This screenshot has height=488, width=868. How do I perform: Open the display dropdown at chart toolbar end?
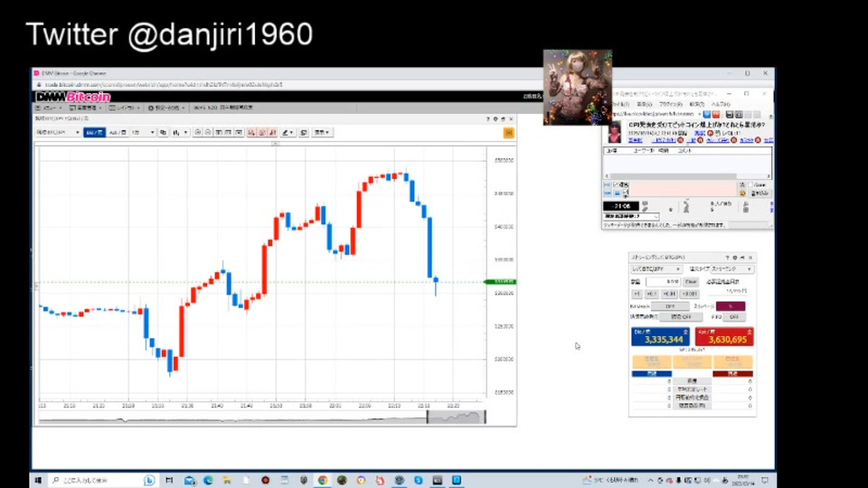click(x=322, y=133)
